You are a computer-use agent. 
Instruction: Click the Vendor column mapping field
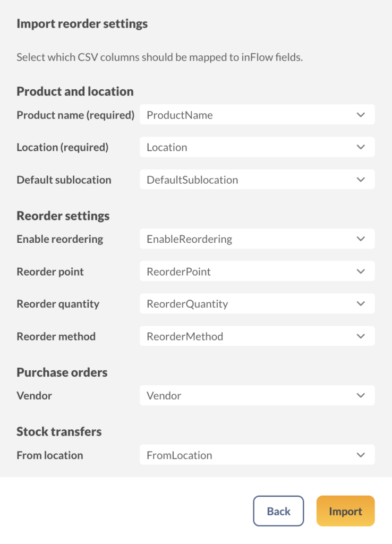tap(257, 395)
